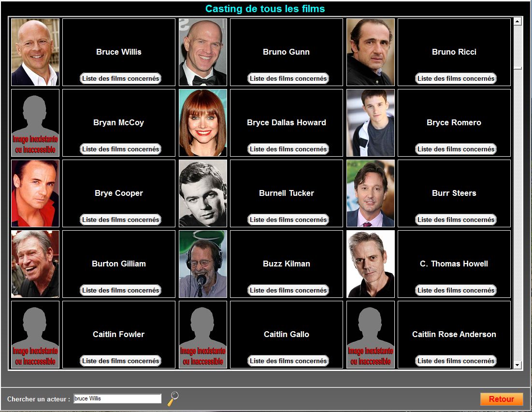Open Caitlin Rose Anderson's film list
The width and height of the screenshot is (532, 412).
point(456,361)
